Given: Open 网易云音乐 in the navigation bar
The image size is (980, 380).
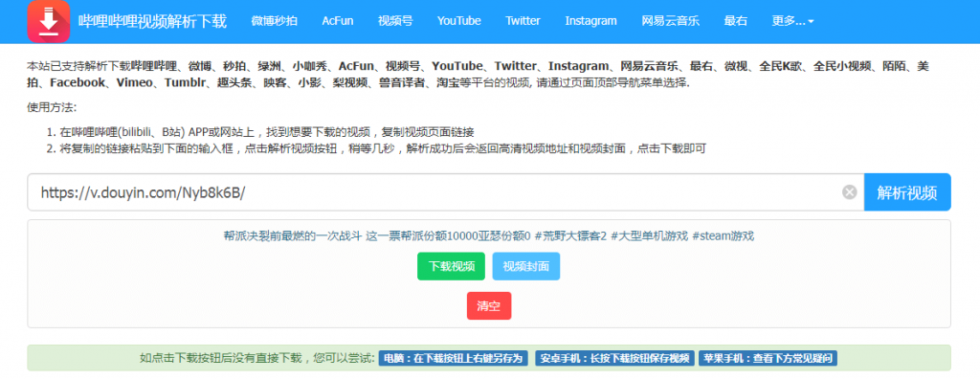Looking at the screenshot, I should point(670,21).
